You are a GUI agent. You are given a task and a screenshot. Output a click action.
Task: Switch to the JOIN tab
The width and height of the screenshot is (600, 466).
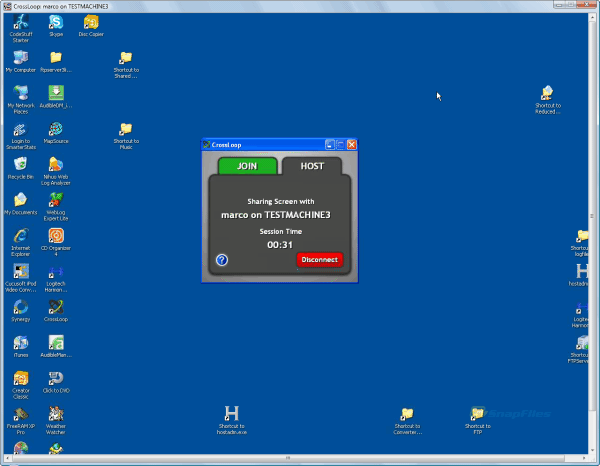click(246, 166)
